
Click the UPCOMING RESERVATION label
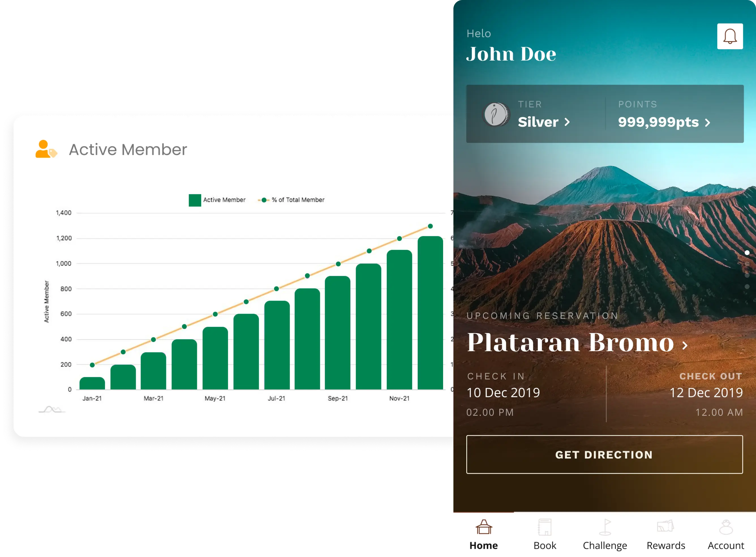[x=542, y=316]
